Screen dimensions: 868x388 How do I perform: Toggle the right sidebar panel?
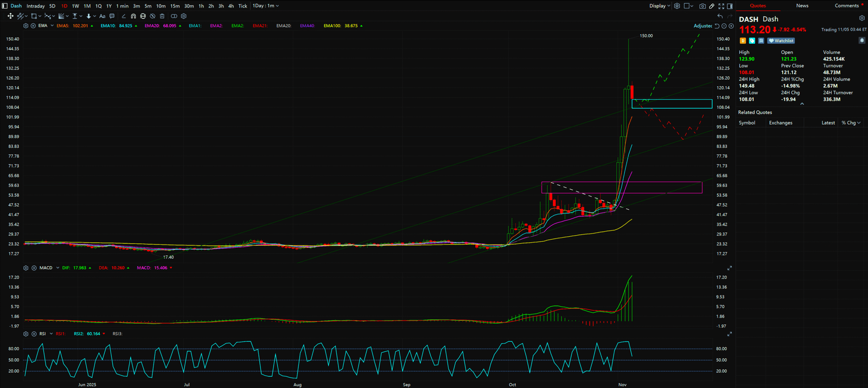coord(730,6)
